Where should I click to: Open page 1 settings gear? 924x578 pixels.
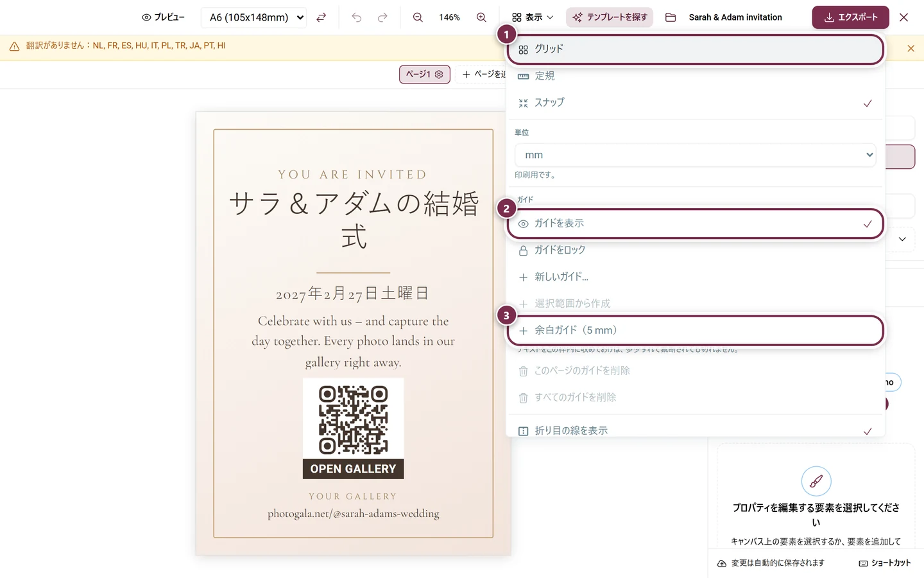[x=439, y=74]
